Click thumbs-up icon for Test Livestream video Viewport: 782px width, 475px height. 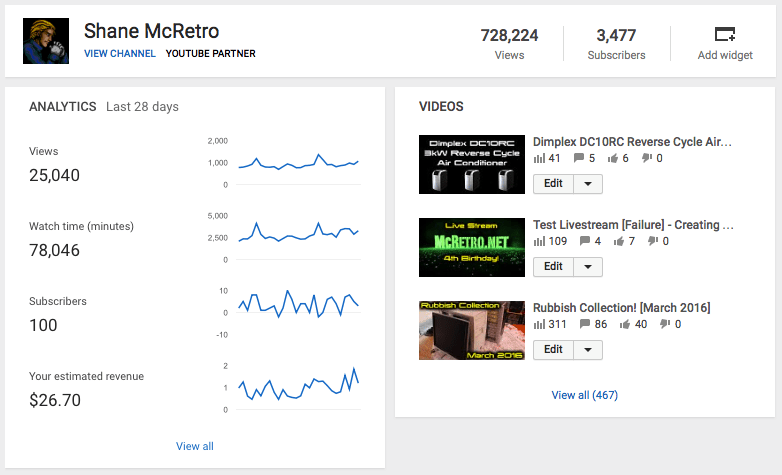click(619, 241)
